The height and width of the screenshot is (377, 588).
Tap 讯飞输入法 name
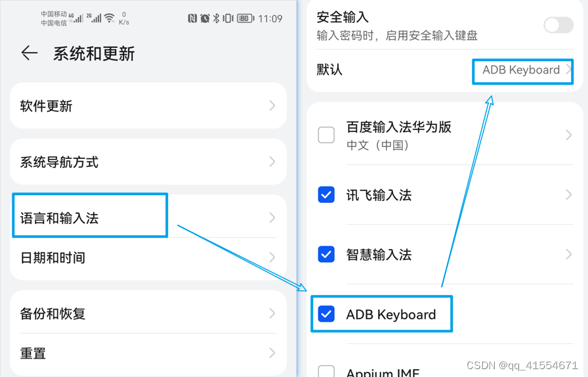coord(379,195)
